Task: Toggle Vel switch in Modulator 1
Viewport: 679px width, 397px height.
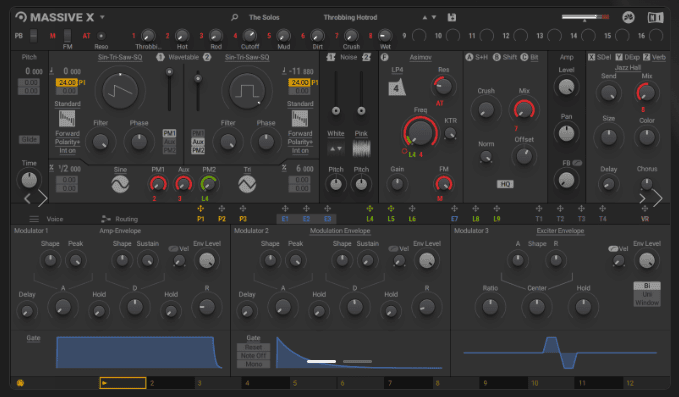Action: click(x=174, y=249)
